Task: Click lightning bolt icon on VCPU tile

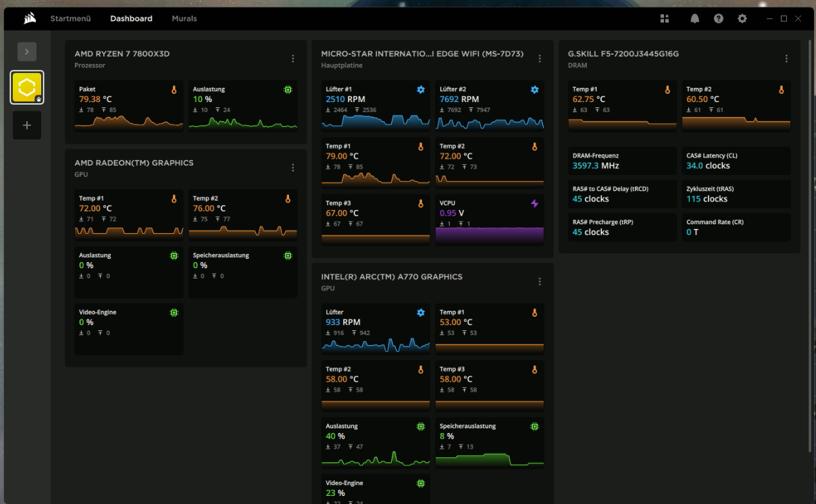Action: click(x=534, y=203)
